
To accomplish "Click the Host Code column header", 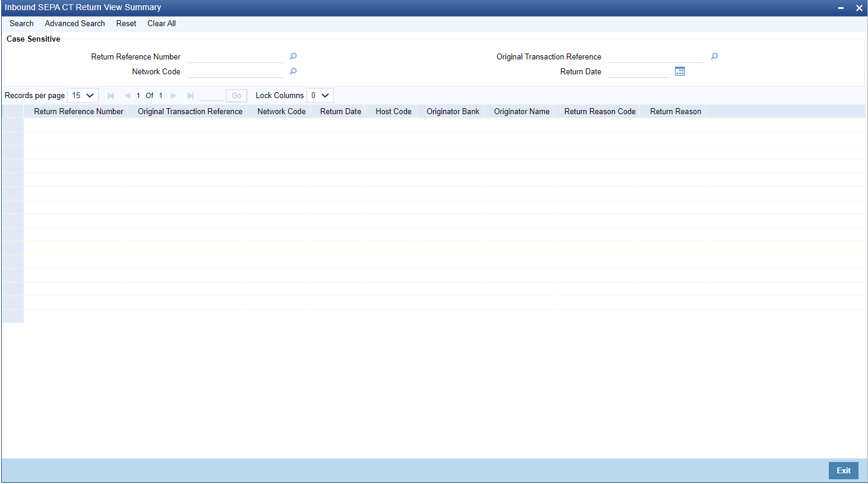I will (x=393, y=112).
